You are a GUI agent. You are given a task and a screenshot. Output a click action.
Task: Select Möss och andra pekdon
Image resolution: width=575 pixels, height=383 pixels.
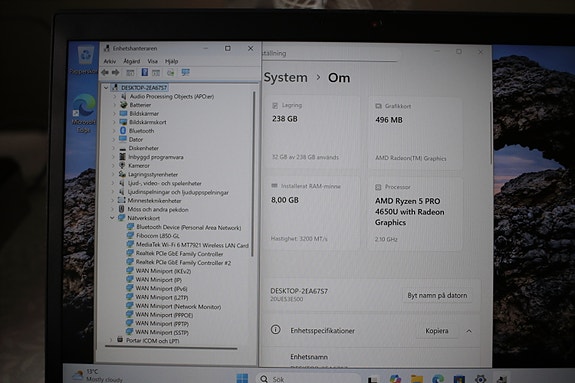click(x=158, y=209)
